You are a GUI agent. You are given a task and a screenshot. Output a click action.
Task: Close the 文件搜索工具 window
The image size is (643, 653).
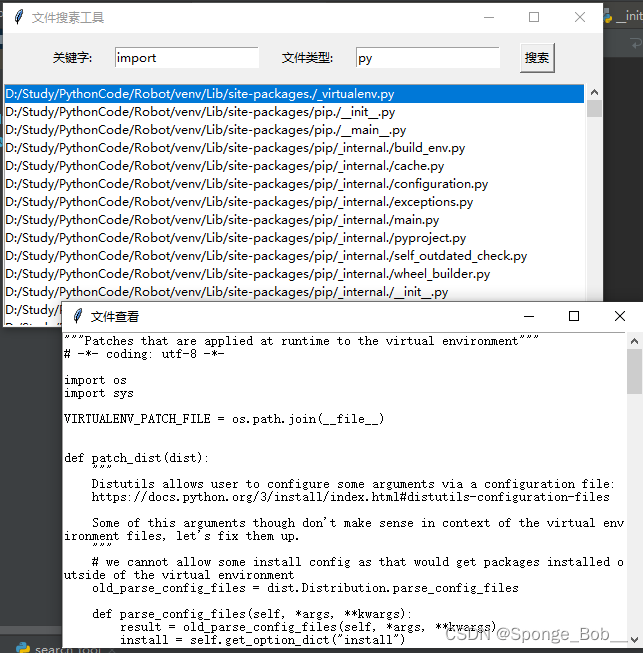pyautogui.click(x=580, y=17)
